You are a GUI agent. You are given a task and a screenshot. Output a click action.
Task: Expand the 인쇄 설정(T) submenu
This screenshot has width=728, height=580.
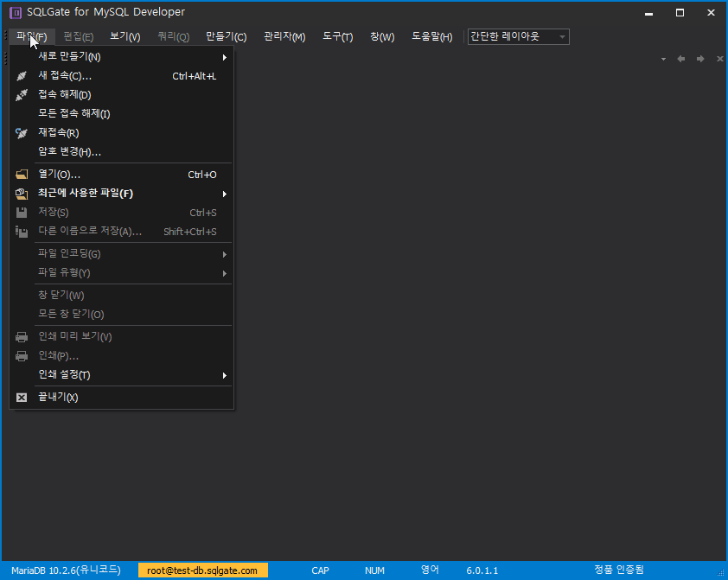point(121,375)
